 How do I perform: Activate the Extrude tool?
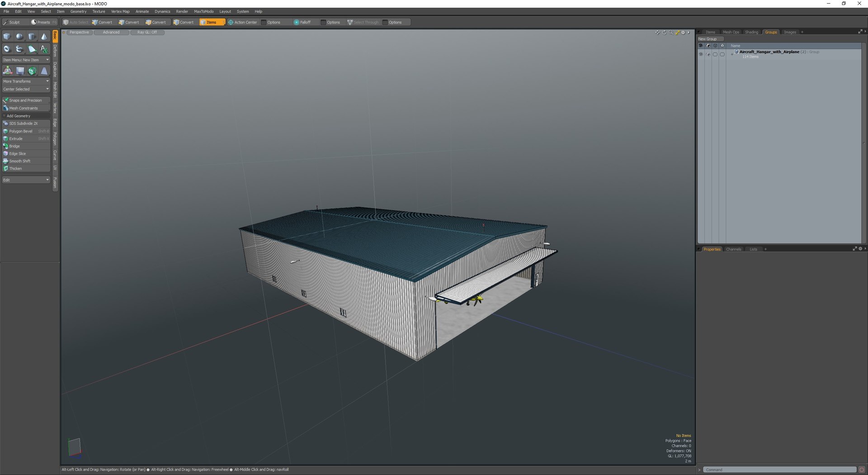pyautogui.click(x=26, y=139)
